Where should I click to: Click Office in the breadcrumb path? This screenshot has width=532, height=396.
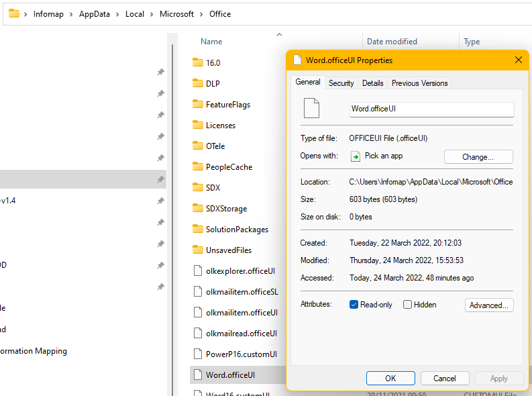coord(220,14)
